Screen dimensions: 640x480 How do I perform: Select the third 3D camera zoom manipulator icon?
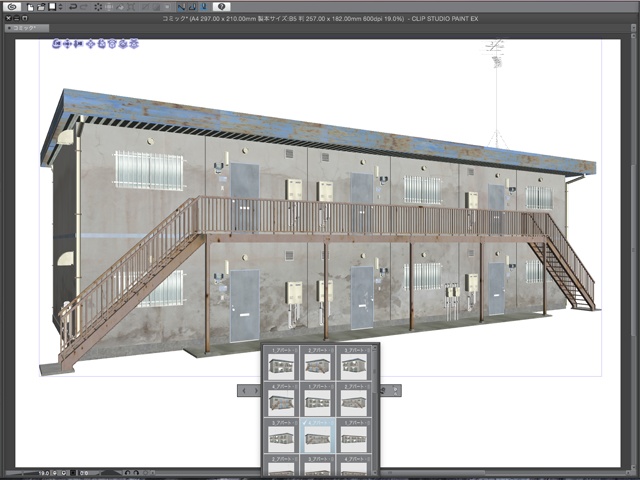tap(78, 44)
